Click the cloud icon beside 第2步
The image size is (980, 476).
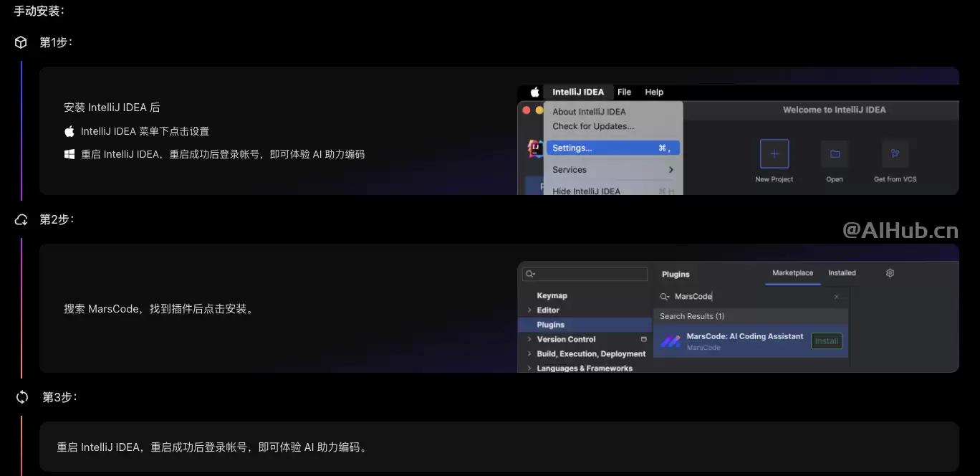pos(20,219)
